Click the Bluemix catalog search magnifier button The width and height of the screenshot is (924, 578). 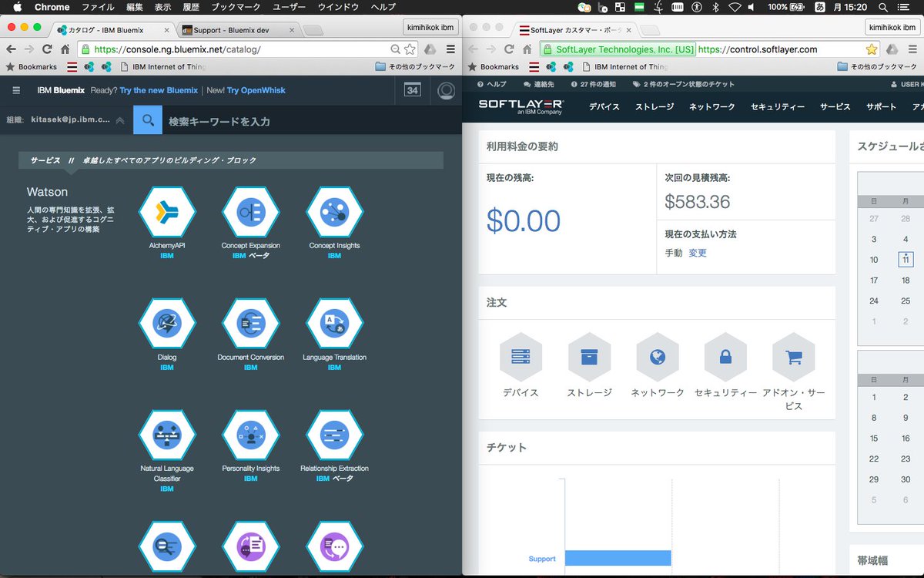[148, 120]
